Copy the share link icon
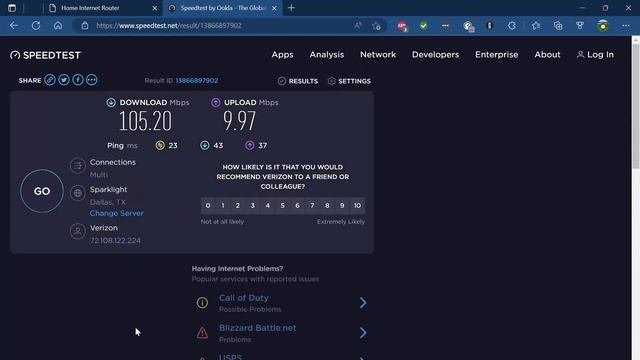This screenshot has width=640, height=360. coord(50,80)
